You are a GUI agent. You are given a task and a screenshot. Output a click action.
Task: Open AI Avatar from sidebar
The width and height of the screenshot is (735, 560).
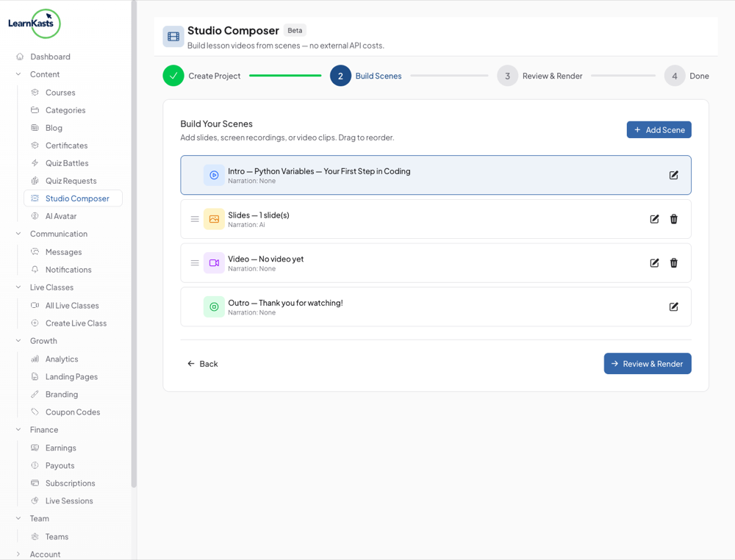coord(60,216)
